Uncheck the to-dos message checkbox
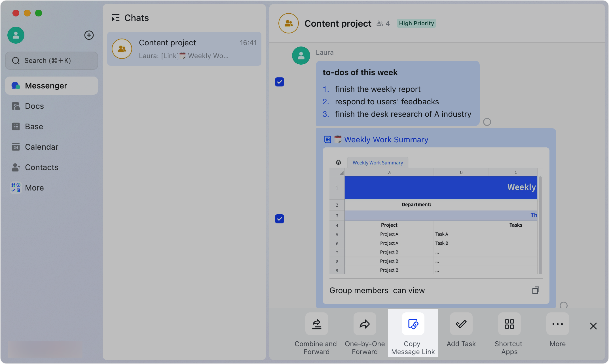Screen dimensions: 609x364 point(280,82)
